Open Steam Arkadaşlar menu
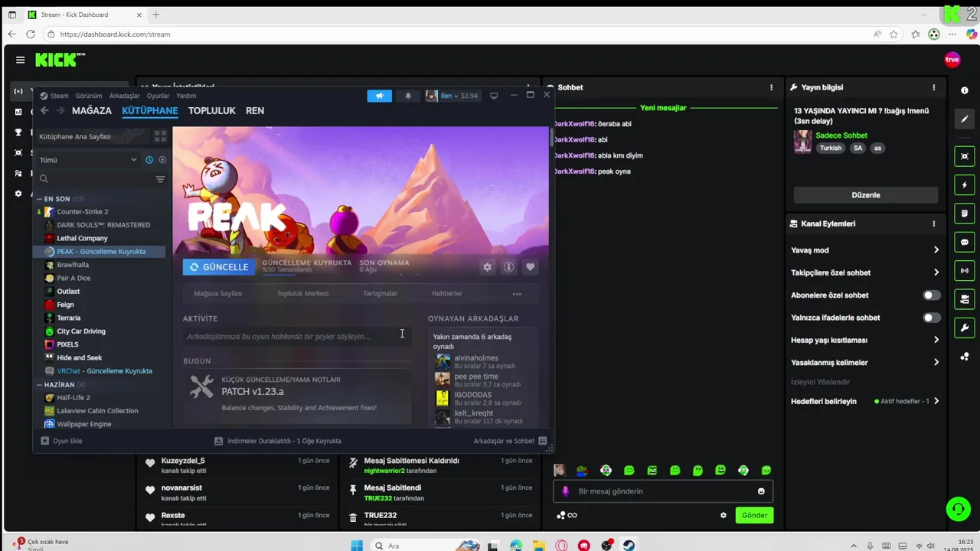The height and width of the screenshot is (551, 980). click(x=125, y=96)
